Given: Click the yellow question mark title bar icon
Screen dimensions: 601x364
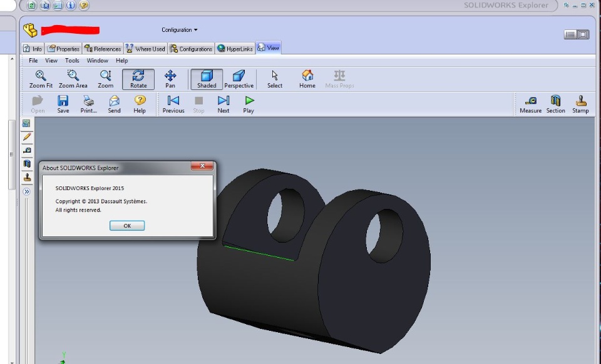Looking at the screenshot, I should point(84,6).
